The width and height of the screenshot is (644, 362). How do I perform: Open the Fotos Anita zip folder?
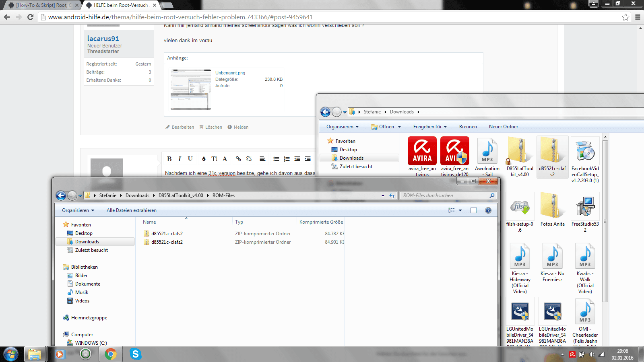[553, 210]
